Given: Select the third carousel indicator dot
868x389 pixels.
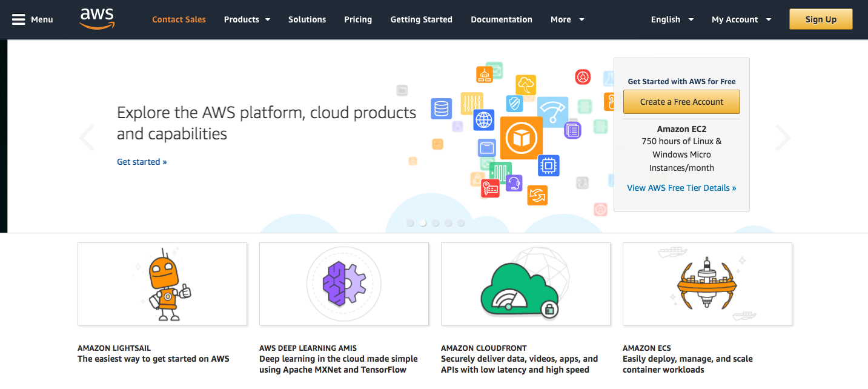Looking at the screenshot, I should click(x=436, y=223).
